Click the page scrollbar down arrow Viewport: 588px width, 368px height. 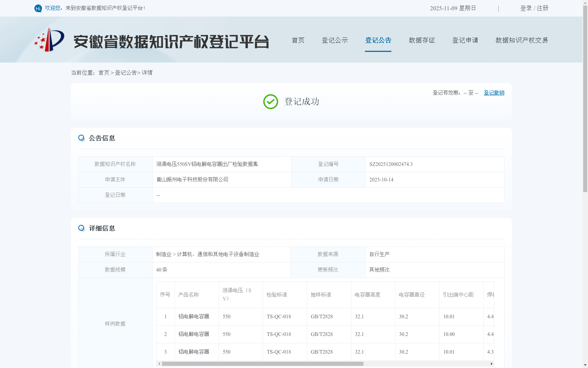click(x=585, y=365)
